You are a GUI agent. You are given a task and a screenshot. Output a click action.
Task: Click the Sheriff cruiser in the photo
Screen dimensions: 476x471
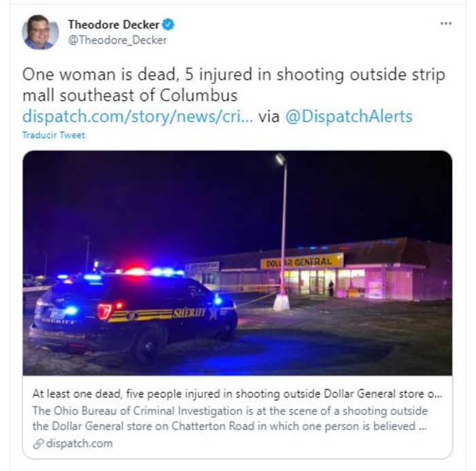pos(133,314)
